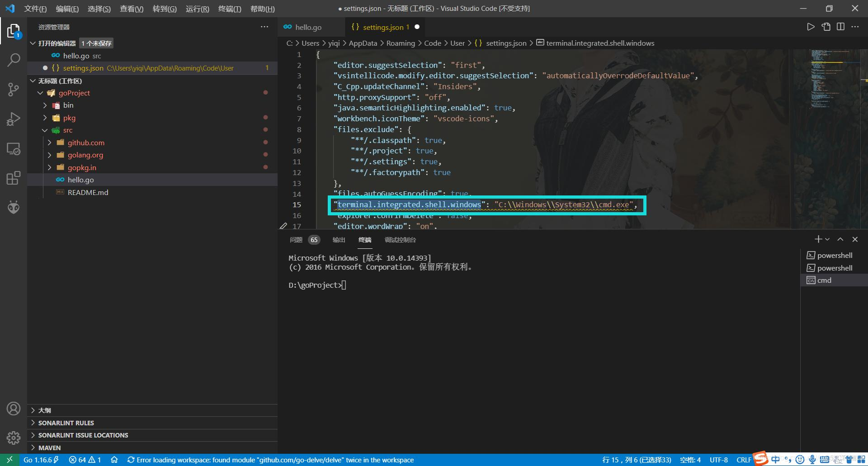868x466 pixels.
Task: Switch to the hello.go editor tab
Action: click(308, 27)
